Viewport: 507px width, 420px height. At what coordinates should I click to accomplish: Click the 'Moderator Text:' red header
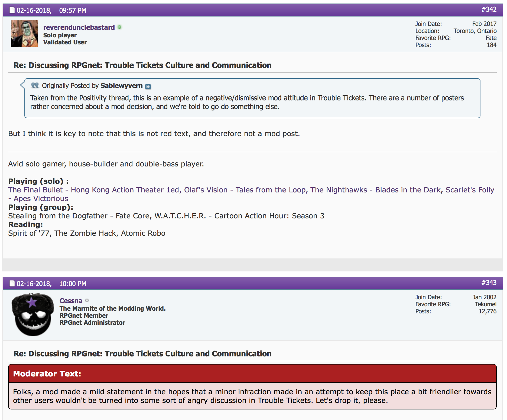click(252, 374)
